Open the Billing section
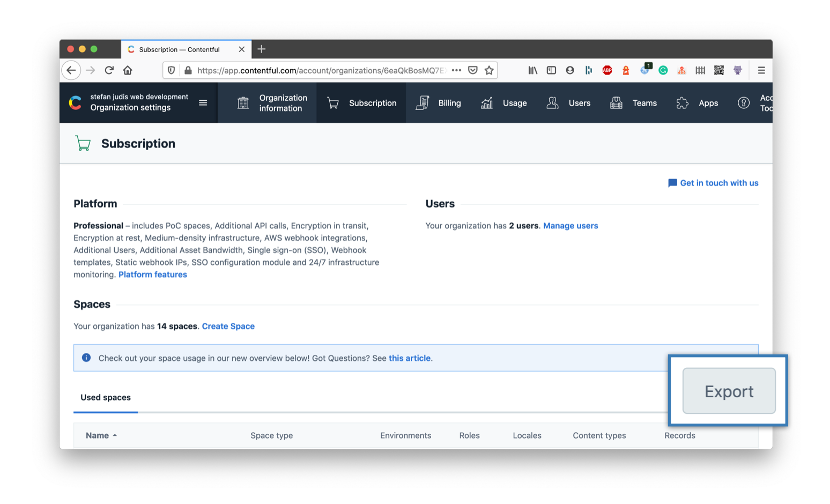Viewport: 830px width, 504px height. (x=438, y=103)
